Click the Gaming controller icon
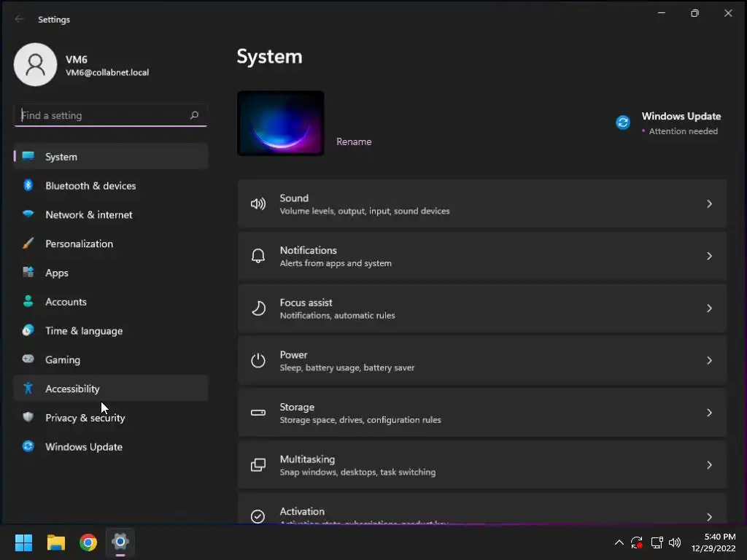Viewport: 747px width, 560px height. pyautogui.click(x=28, y=359)
